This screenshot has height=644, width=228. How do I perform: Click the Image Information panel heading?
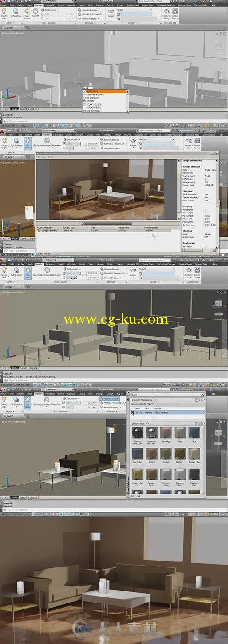tap(193, 161)
